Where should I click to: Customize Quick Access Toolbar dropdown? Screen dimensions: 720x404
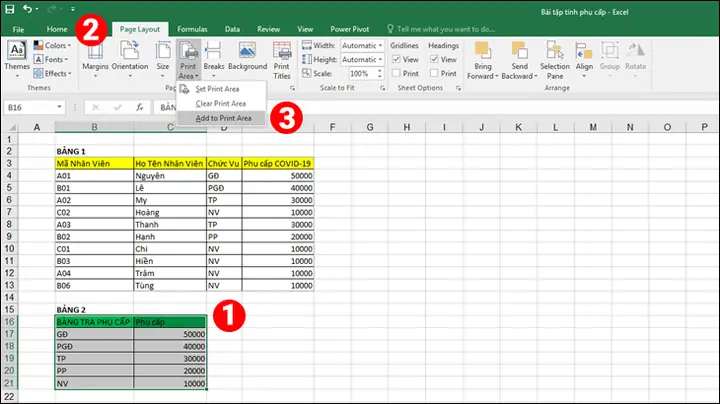(x=73, y=9)
